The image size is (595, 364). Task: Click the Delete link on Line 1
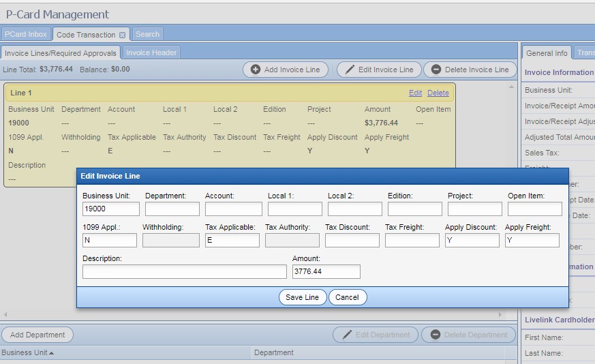pos(438,93)
